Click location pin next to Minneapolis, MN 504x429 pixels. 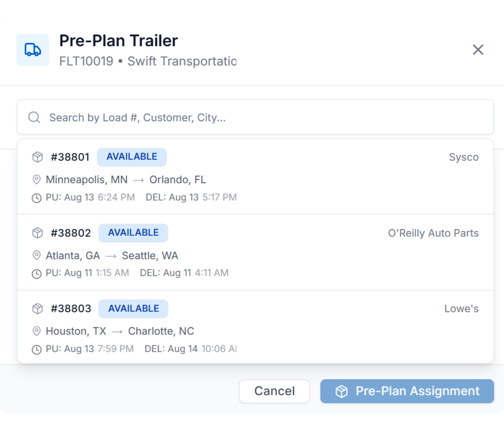tap(36, 180)
